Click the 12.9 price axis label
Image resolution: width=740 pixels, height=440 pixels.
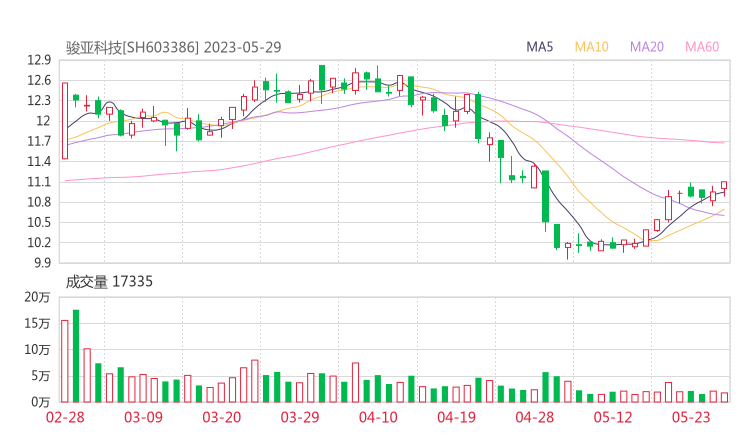[x=39, y=60]
